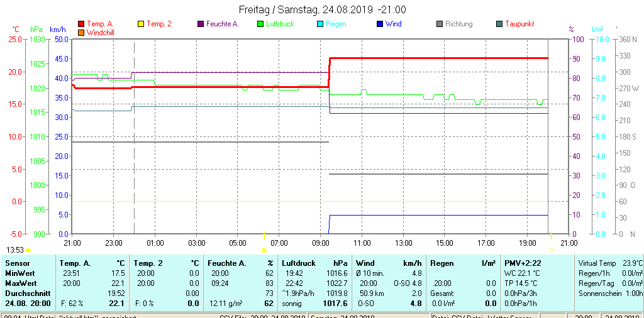This screenshot has width=644, height=318.
Task: Click the dark teal Taupunkt legend swatch
Action: [x=499, y=24]
